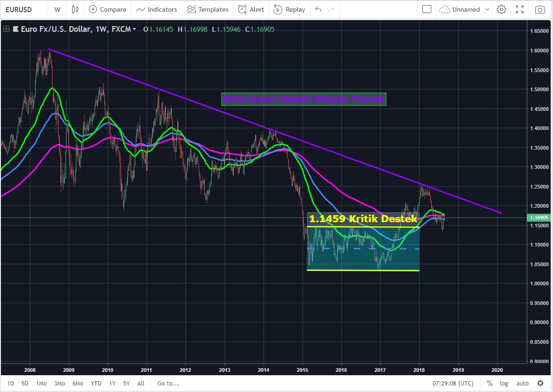
Task: Take a chart snapshot with camera
Action: click(540, 9)
